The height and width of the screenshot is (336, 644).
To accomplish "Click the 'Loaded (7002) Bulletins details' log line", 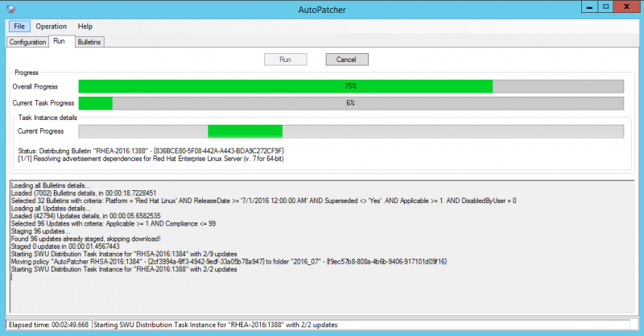I will click(84, 193).
